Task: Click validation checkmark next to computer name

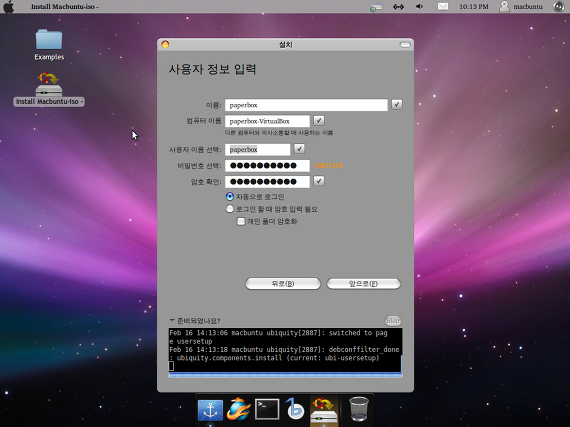Action: click(x=319, y=120)
